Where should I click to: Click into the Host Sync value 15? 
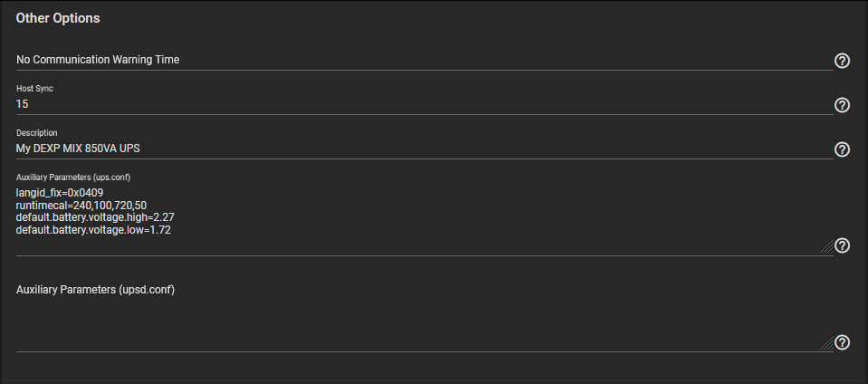tap(424, 104)
